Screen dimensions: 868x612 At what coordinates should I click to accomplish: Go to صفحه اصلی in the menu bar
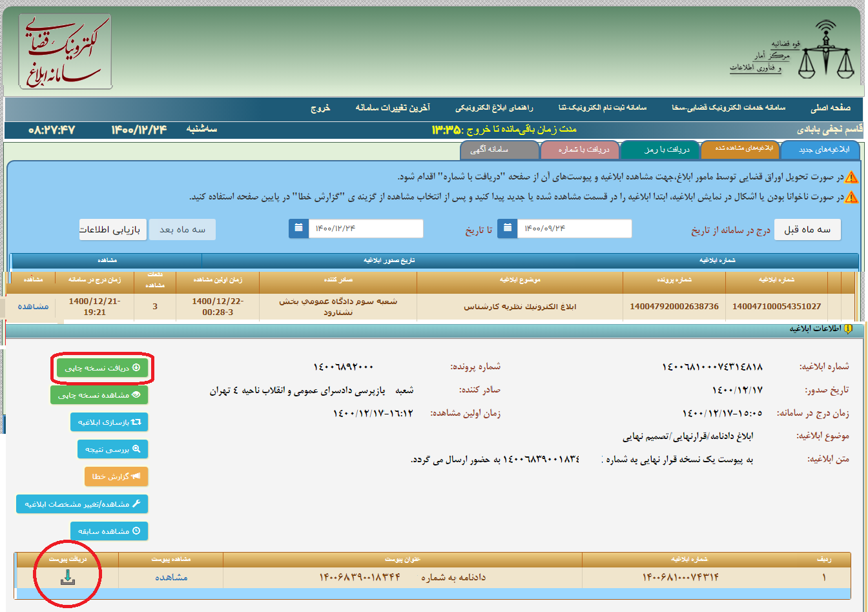[831, 108]
